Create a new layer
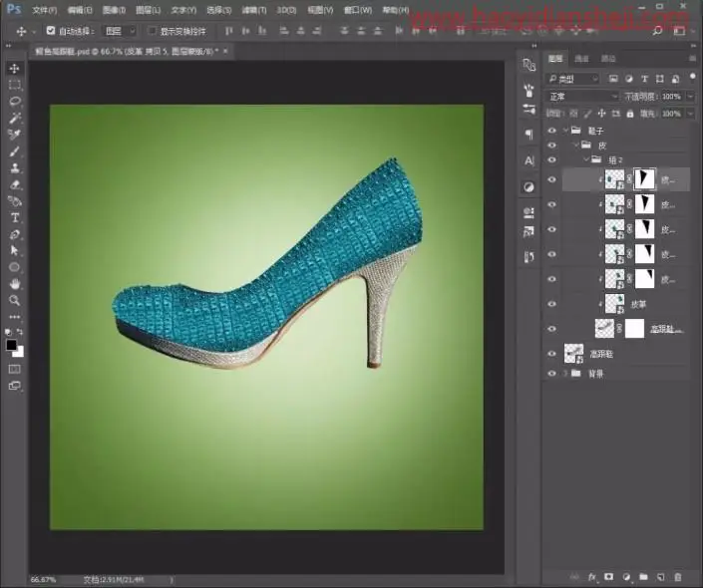The width and height of the screenshot is (703, 588). 660,577
